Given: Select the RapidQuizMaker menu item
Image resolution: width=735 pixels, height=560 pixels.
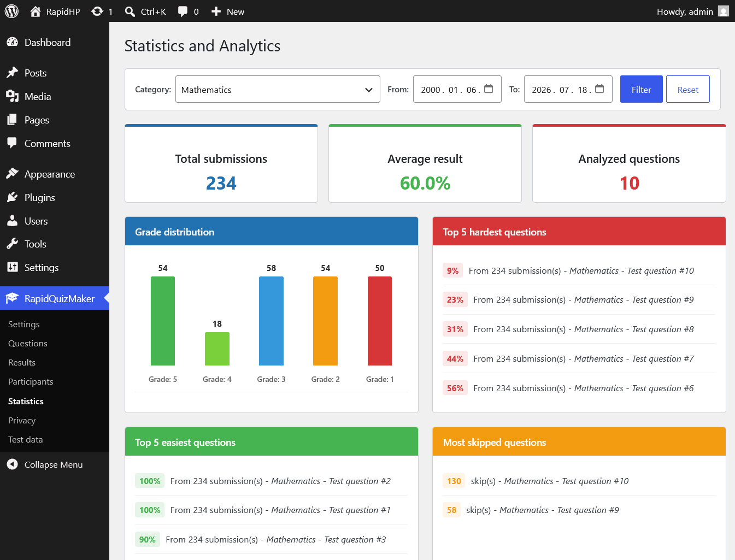Looking at the screenshot, I should (x=55, y=298).
